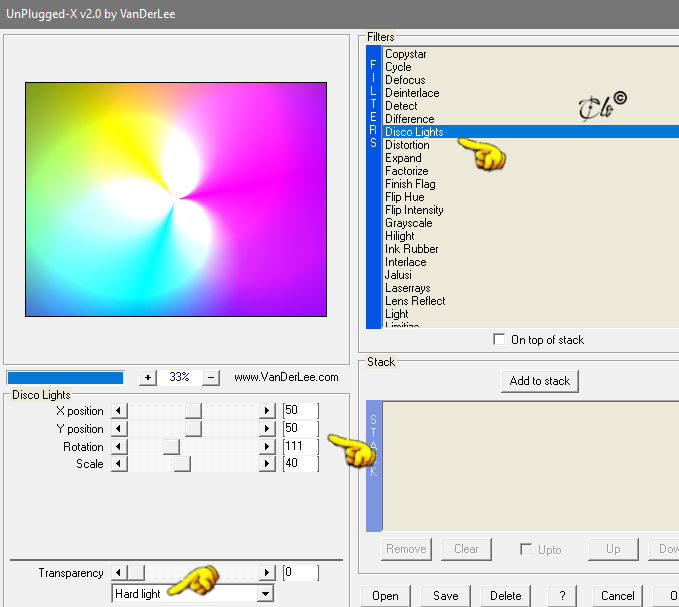Image resolution: width=679 pixels, height=607 pixels.
Task: Open the help question mark button
Action: 562,596
